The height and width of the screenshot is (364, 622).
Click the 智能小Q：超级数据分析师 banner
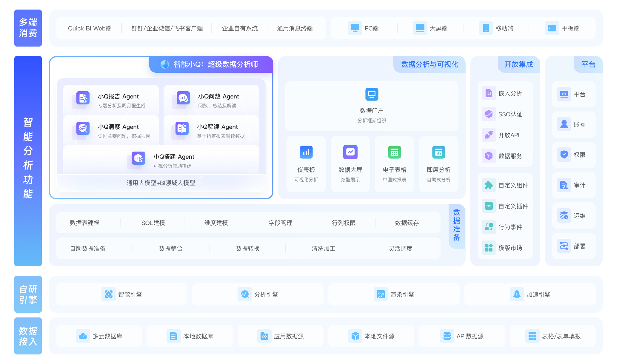tap(211, 64)
